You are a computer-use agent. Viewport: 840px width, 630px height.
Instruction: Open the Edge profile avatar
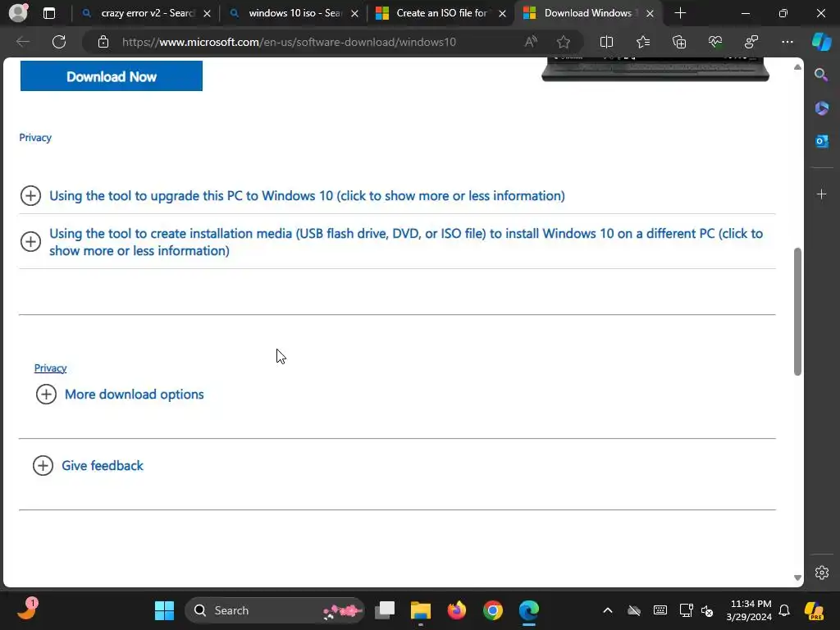pyautogui.click(x=18, y=13)
